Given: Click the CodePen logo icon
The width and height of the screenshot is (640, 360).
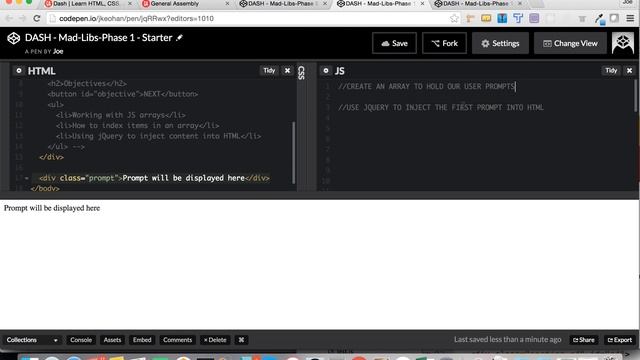Looking at the screenshot, I should [x=13, y=38].
